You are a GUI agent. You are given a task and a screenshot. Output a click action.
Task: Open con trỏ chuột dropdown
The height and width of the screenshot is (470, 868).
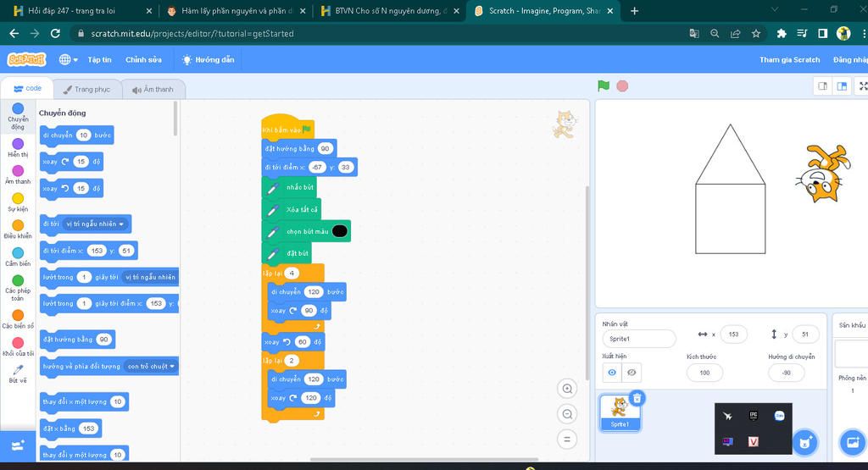[x=151, y=366]
